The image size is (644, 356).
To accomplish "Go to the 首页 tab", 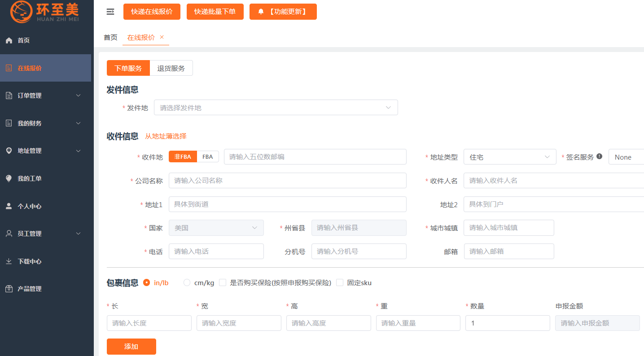I will coord(110,38).
